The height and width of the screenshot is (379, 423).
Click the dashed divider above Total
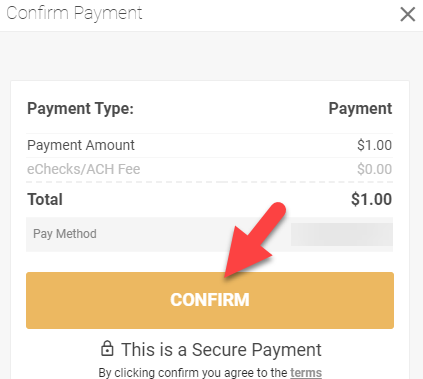[x=210, y=182]
